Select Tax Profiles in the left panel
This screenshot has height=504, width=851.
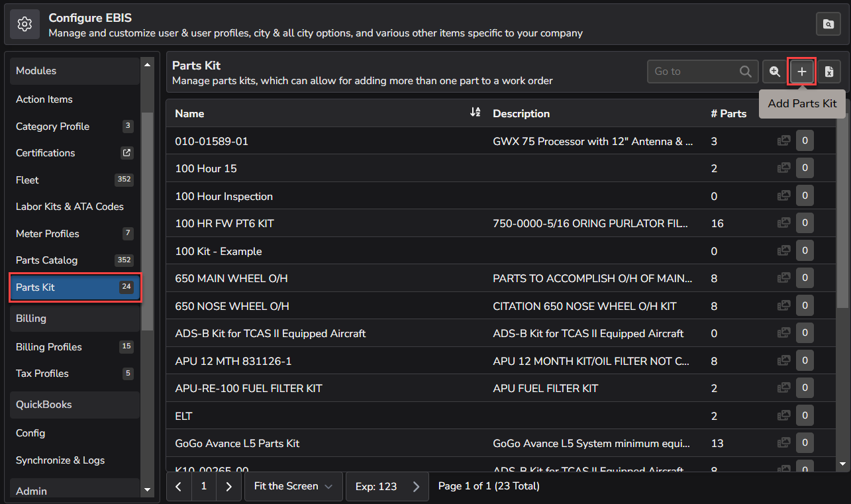point(42,374)
